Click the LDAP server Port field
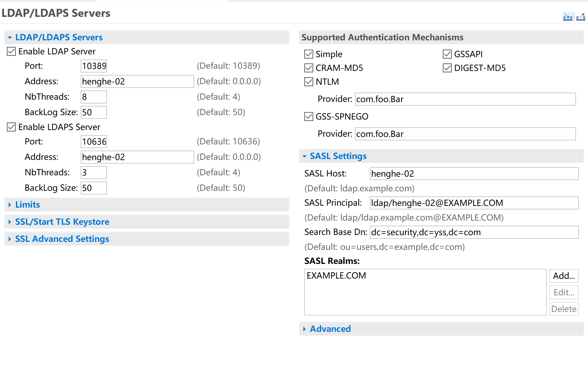Image resolution: width=588 pixels, height=376 pixels. [94, 66]
